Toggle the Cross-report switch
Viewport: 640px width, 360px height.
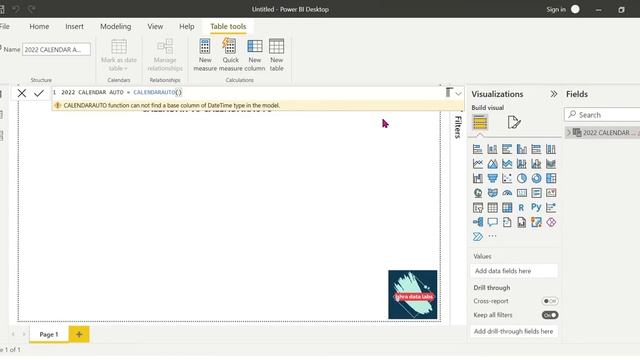pyautogui.click(x=550, y=301)
